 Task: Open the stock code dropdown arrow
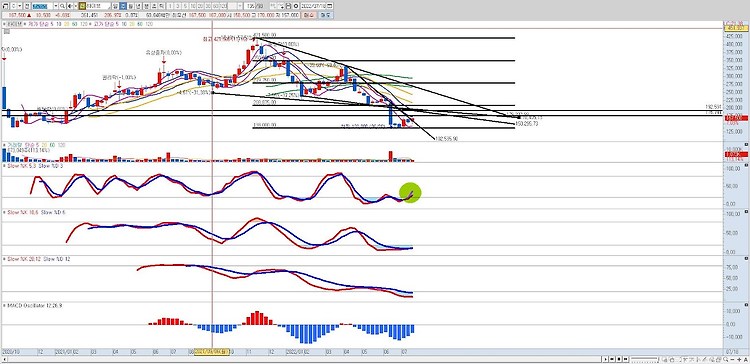coord(56,6)
